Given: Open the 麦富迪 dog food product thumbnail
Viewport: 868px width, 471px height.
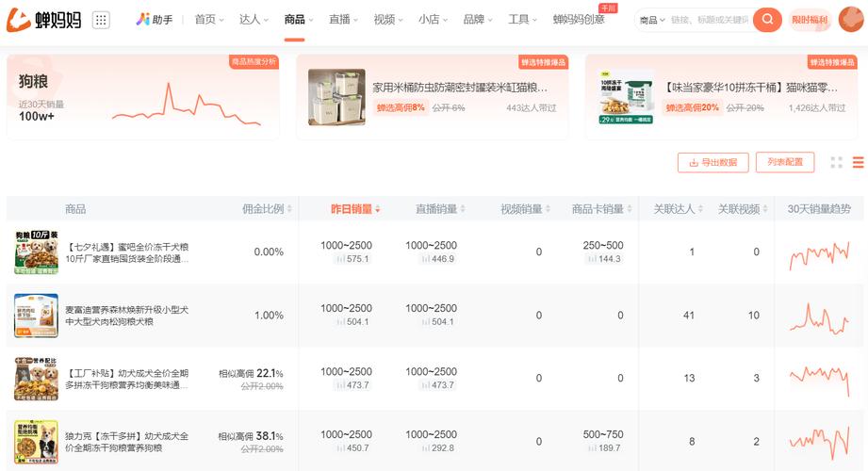Looking at the screenshot, I should pyautogui.click(x=36, y=316).
